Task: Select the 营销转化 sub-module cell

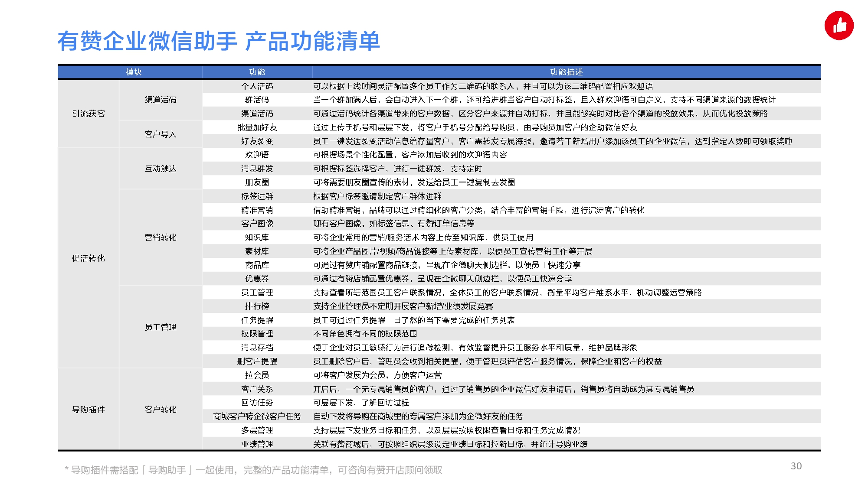Action: [x=160, y=237]
